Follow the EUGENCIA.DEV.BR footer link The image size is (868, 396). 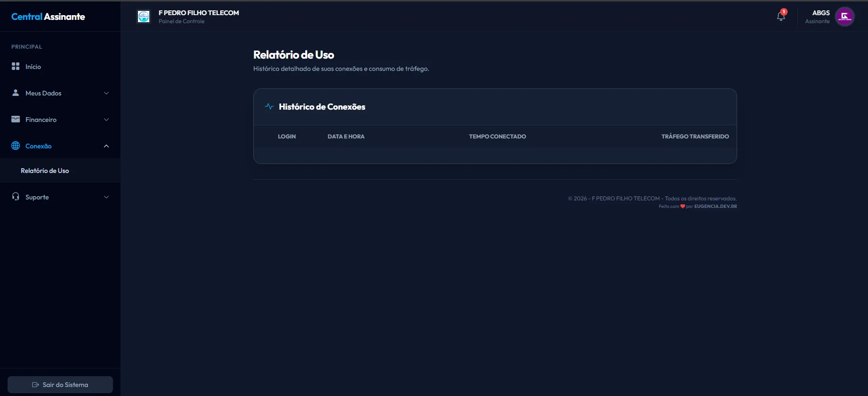click(x=715, y=207)
